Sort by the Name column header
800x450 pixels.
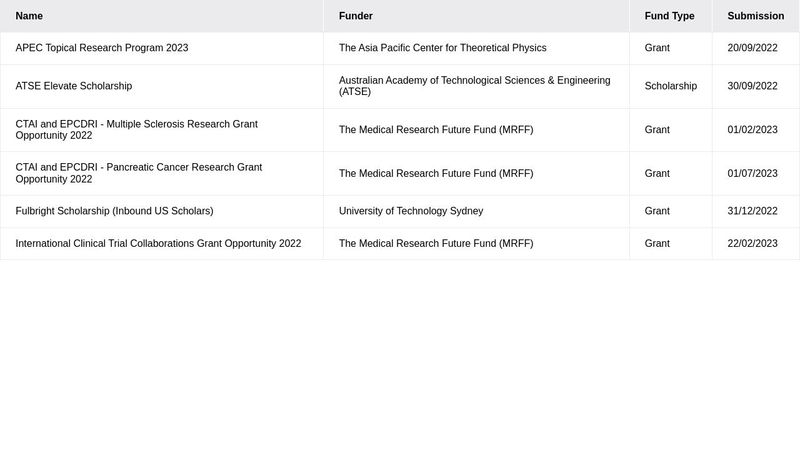(x=30, y=16)
